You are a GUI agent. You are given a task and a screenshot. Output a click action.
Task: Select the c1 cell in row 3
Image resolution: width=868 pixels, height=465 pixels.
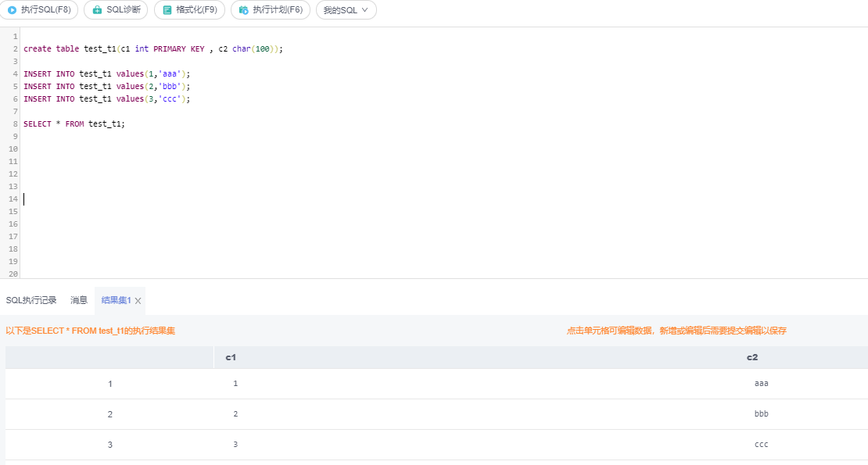(235, 444)
